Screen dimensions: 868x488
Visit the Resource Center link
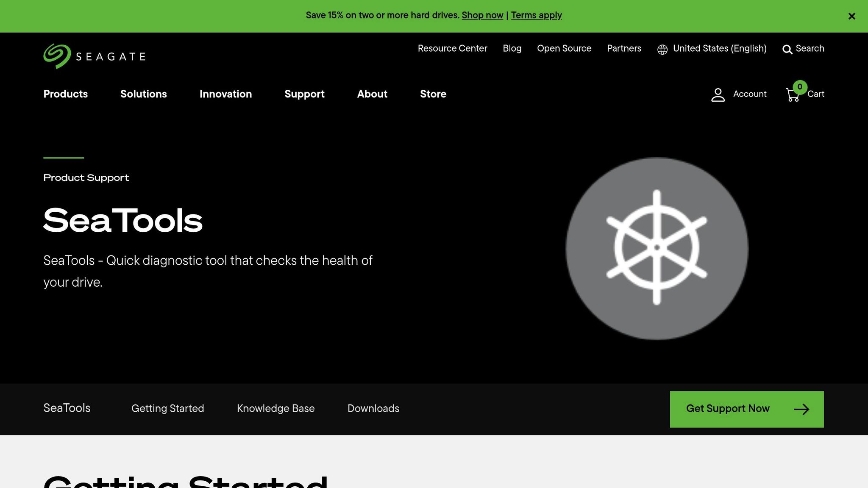(x=452, y=48)
